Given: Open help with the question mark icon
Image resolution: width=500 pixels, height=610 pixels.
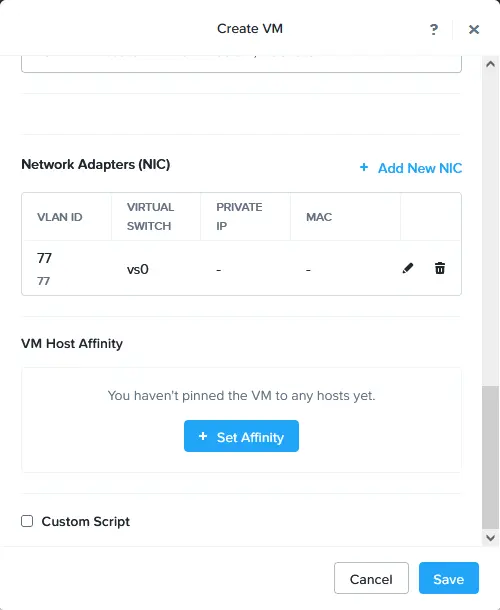Looking at the screenshot, I should coord(434,30).
